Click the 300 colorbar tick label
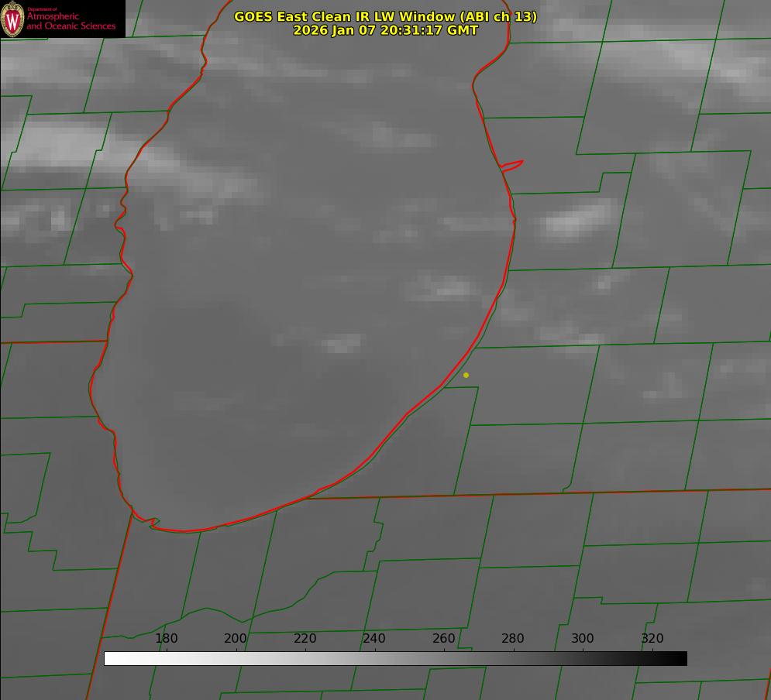771x700 pixels. (x=583, y=638)
